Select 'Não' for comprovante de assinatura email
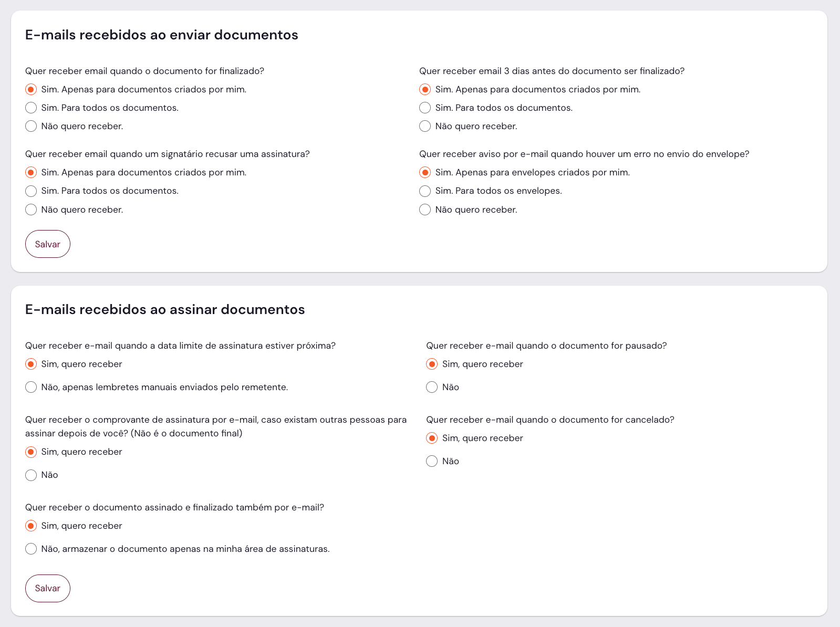 [31, 475]
